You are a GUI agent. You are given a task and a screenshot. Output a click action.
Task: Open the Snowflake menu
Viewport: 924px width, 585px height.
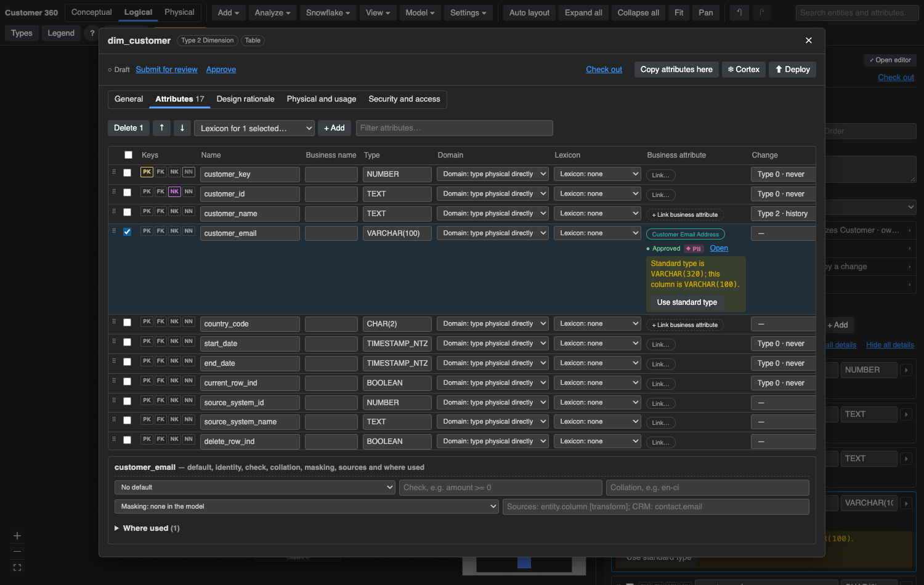click(328, 12)
